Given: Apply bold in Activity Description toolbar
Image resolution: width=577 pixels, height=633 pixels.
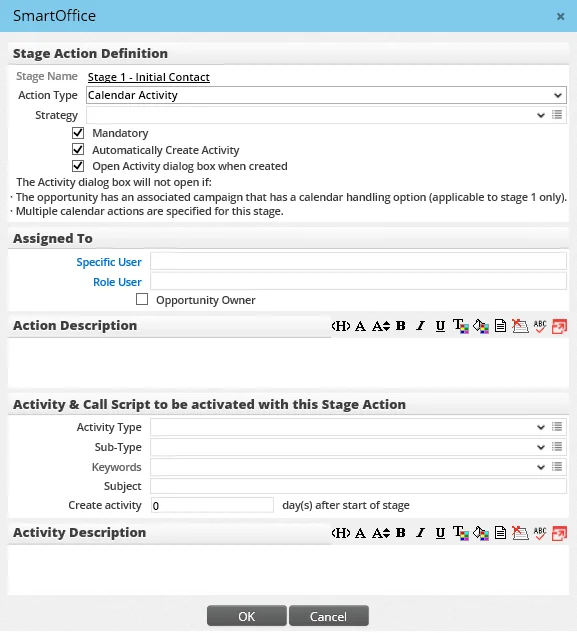Looking at the screenshot, I should pos(401,533).
